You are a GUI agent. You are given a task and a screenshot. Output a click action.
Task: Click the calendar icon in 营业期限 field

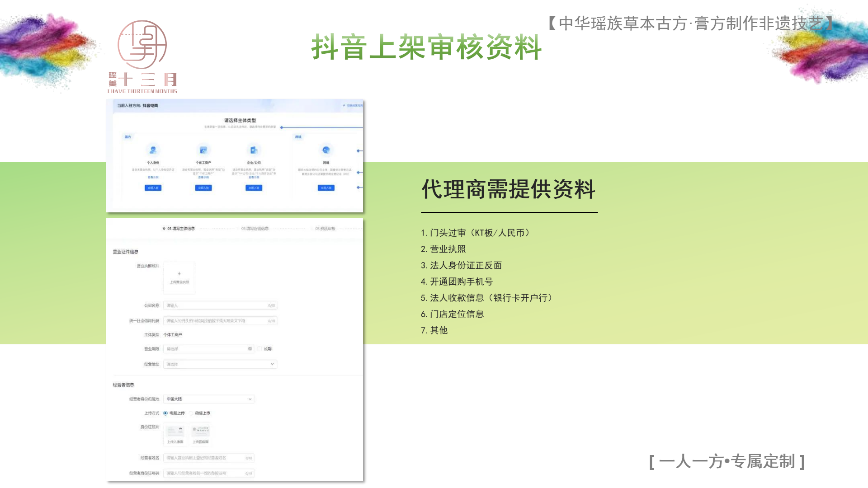[250, 349]
